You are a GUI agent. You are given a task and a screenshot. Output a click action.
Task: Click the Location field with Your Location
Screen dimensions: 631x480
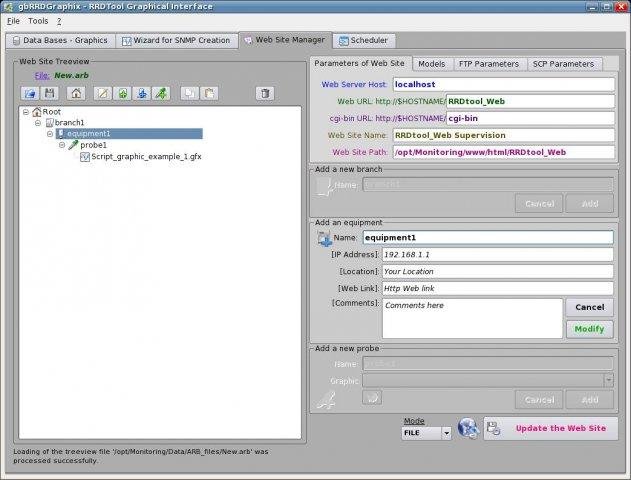coord(498,272)
